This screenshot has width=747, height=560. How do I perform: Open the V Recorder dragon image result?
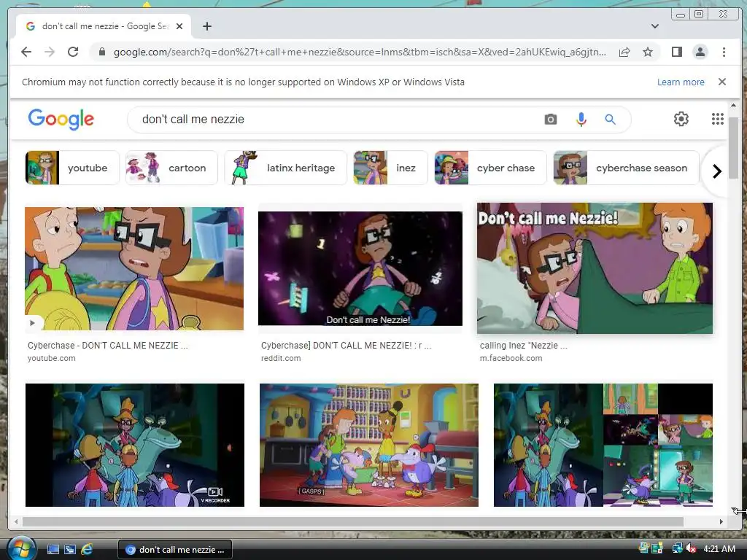[x=135, y=445]
